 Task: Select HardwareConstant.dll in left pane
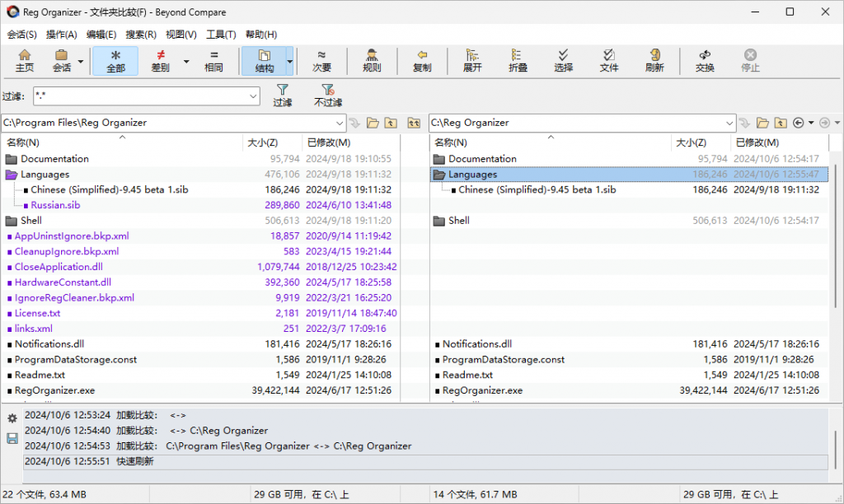(63, 282)
